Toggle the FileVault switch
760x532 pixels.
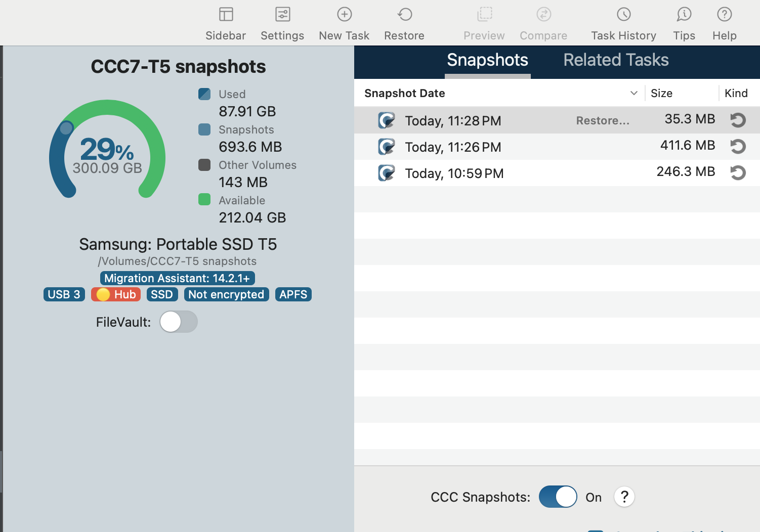pyautogui.click(x=179, y=322)
